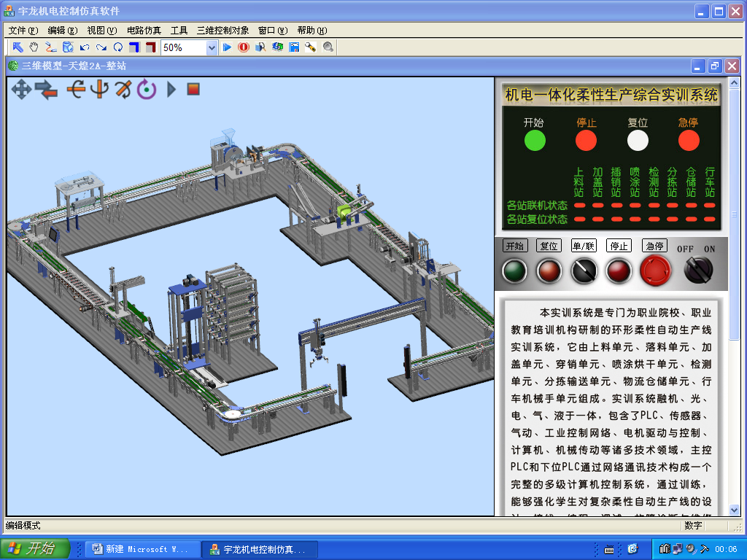Toggle the 单/联 selector switch
This screenshot has width=747, height=560.
point(584,271)
